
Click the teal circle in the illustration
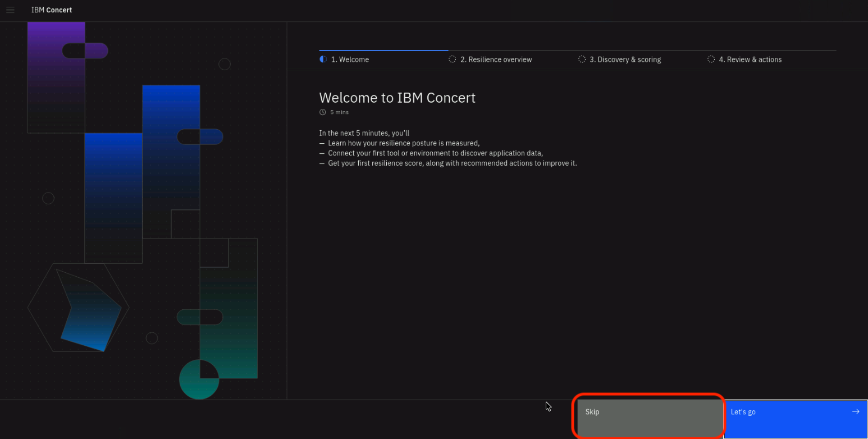click(199, 379)
